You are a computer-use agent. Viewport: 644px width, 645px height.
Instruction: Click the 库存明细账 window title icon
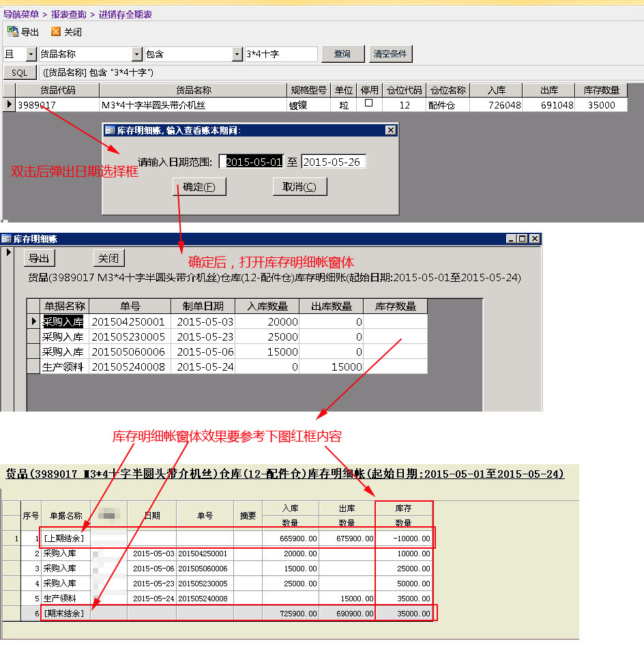coord(6,239)
